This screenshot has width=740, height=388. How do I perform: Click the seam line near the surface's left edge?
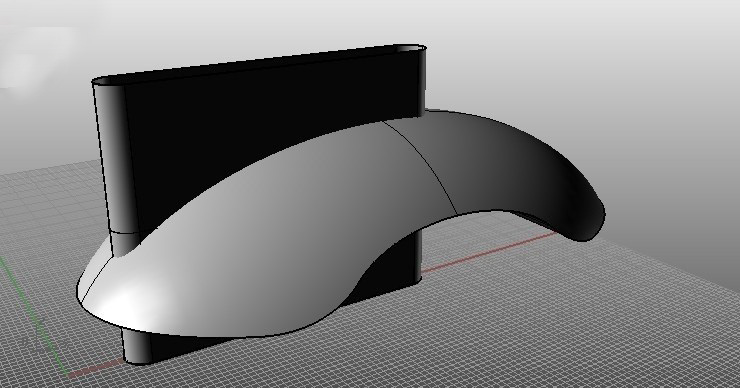point(96,279)
